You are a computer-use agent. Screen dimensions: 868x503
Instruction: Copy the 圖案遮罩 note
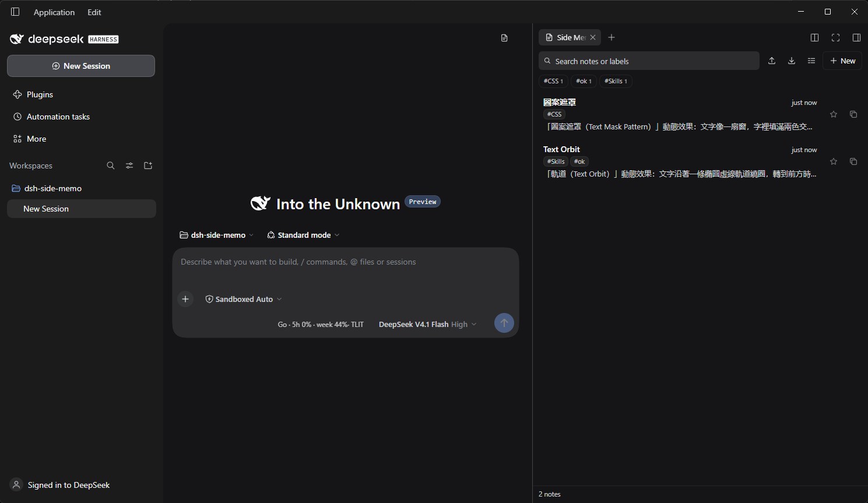click(853, 114)
